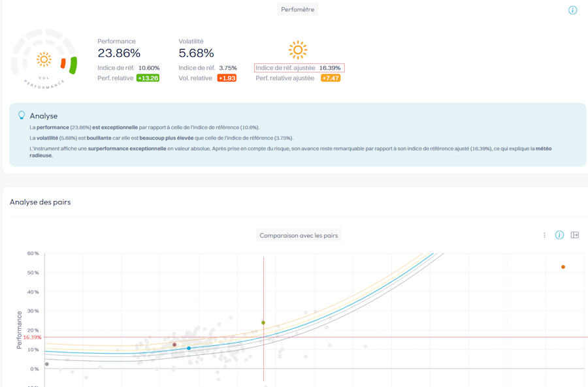Click the green performance gauge bar

[x=73, y=65]
